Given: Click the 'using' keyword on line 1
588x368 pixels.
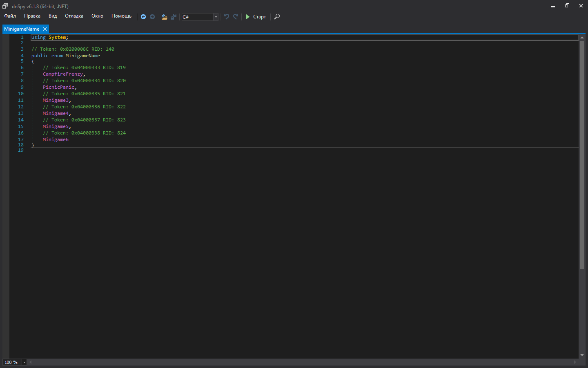Looking at the screenshot, I should click(38, 37).
